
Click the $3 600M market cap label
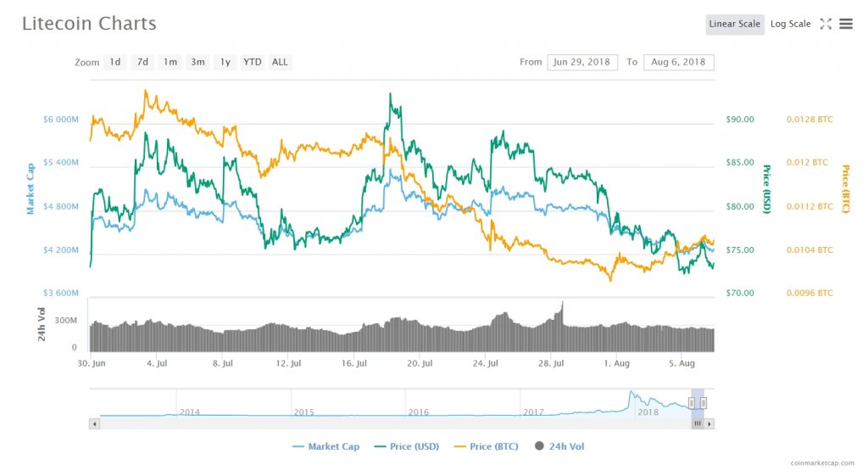point(61,293)
